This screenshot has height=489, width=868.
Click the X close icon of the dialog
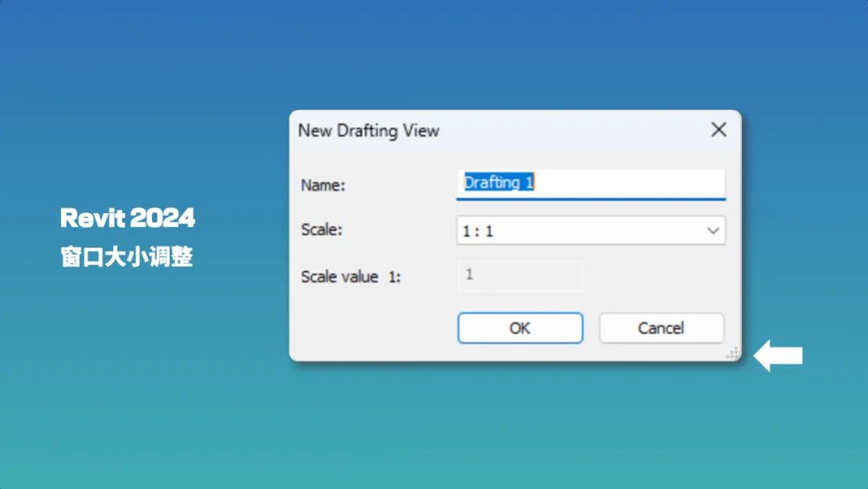pyautogui.click(x=718, y=129)
